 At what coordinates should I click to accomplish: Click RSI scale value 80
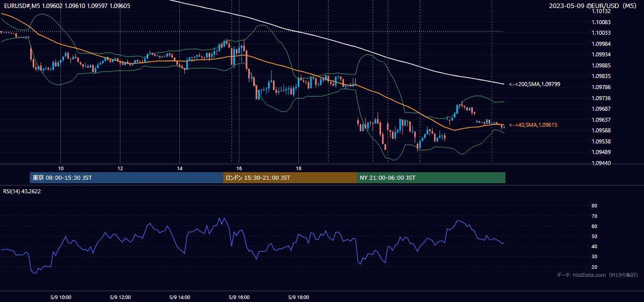tap(594, 206)
